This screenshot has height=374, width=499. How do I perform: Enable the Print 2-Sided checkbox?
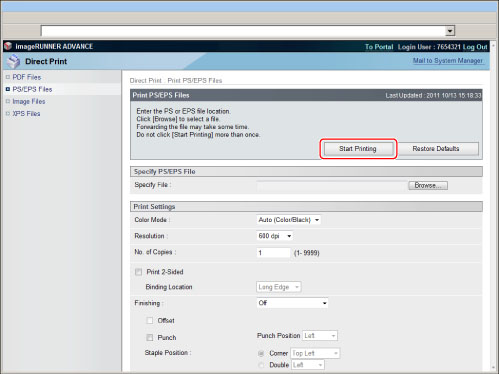138,272
